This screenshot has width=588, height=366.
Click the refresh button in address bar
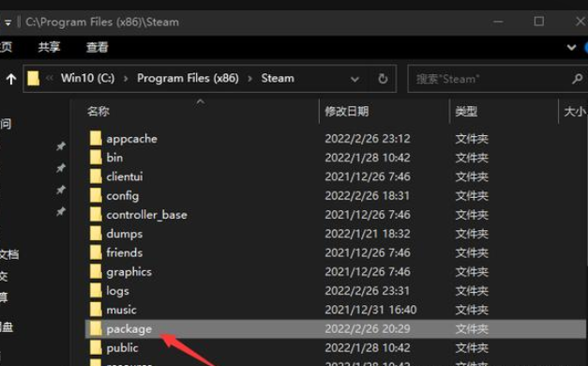click(383, 79)
